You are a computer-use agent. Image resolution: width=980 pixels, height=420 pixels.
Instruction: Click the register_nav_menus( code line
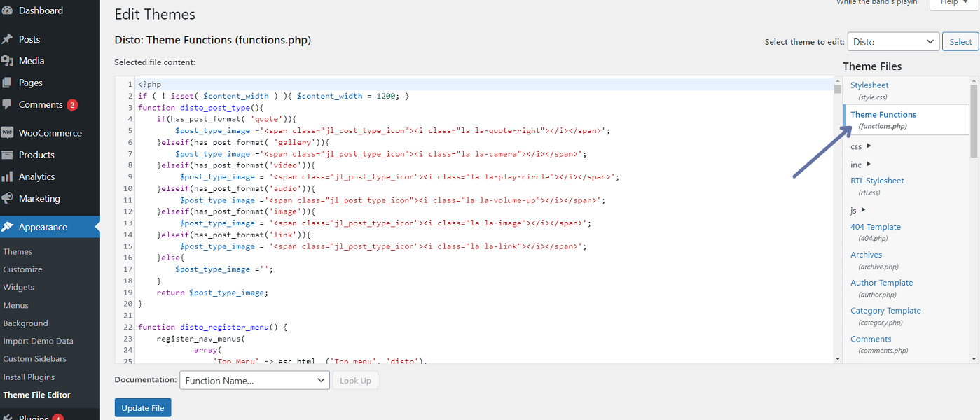coord(201,339)
